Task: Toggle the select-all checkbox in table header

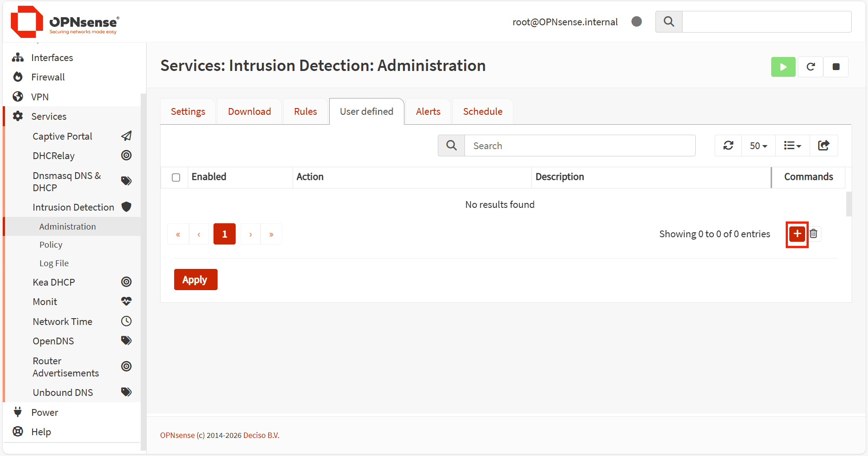Action: (176, 178)
